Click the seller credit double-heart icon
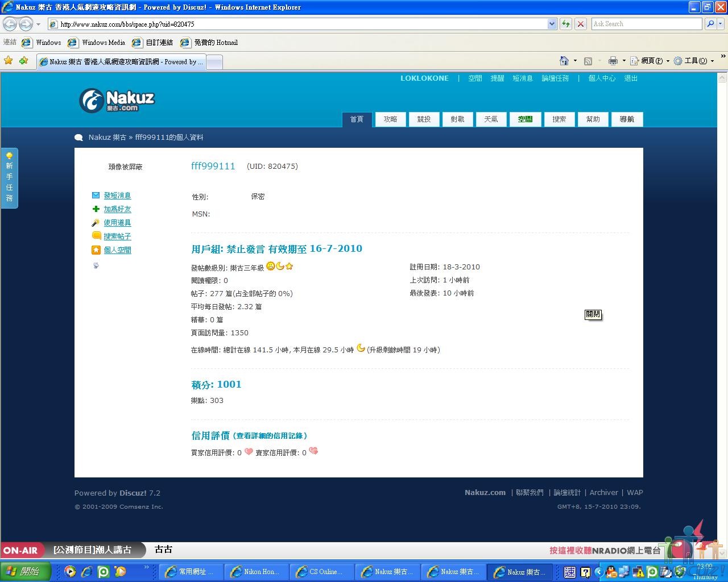728x582 pixels. click(313, 451)
